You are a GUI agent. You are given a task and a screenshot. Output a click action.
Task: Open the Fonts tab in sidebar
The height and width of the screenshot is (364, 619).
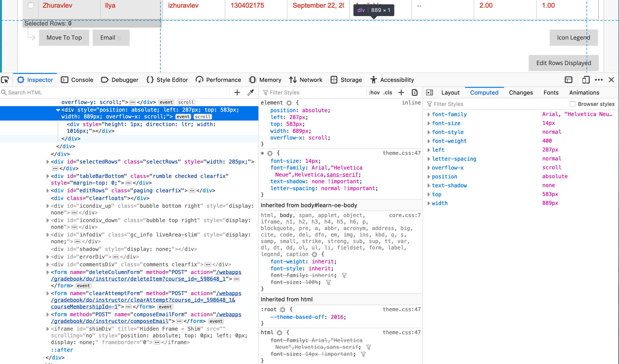[551, 93]
